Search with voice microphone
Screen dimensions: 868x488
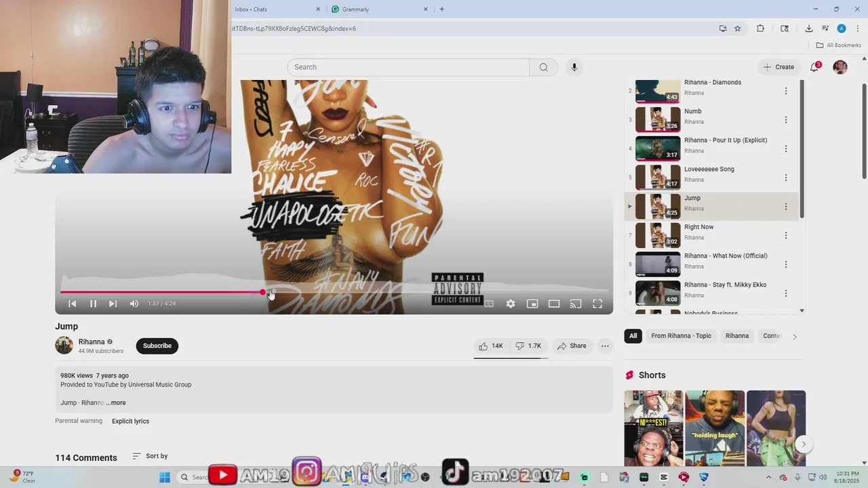[574, 67]
